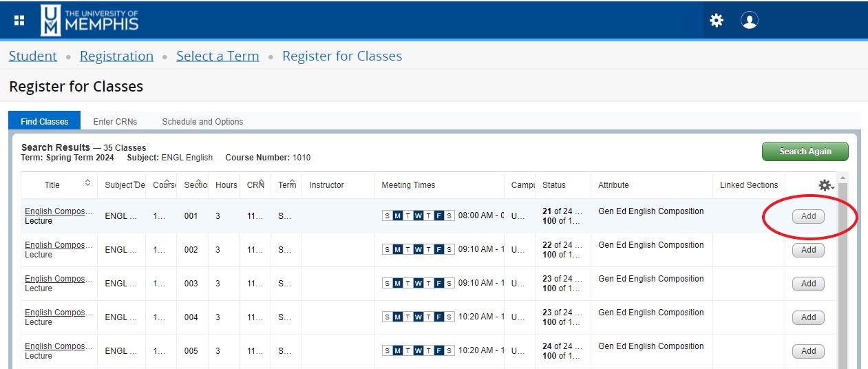
Task: Go to Registration breadcrumb link
Action: (116, 56)
